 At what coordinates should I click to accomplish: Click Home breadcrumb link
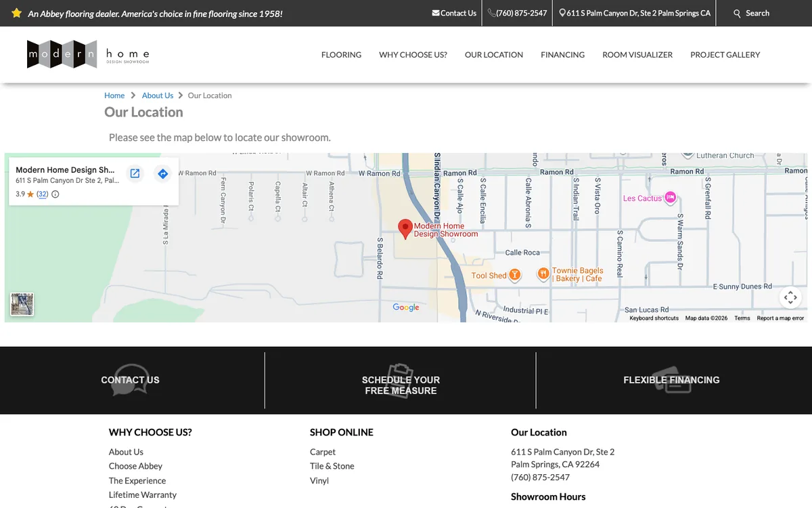coord(114,96)
